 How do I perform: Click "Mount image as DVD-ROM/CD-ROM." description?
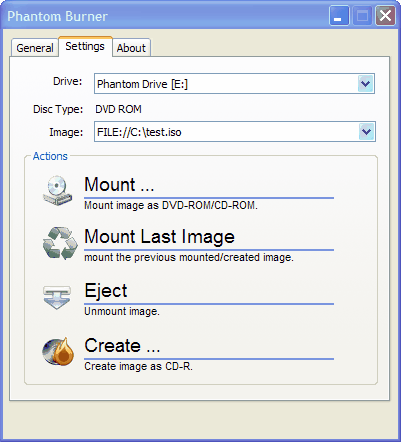click(x=171, y=205)
